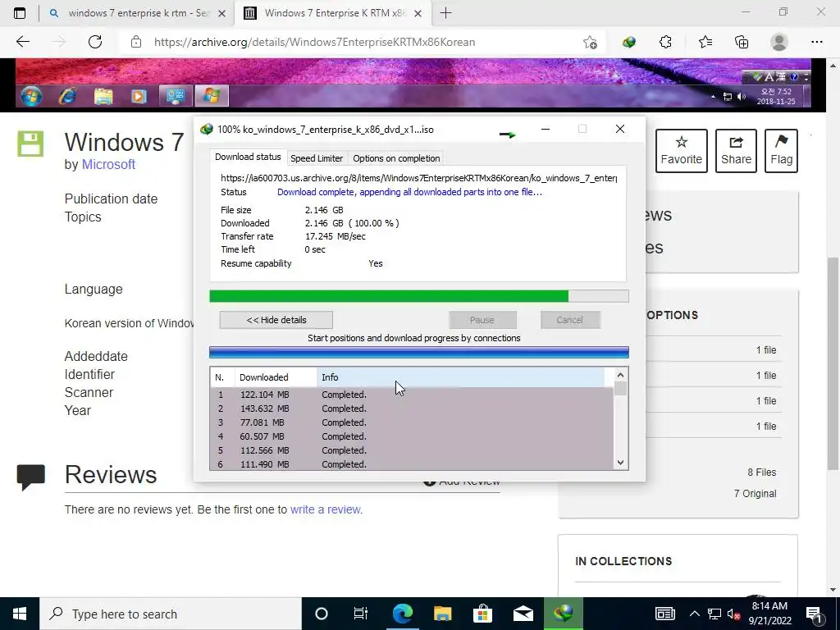Click the Hide details button

tap(276, 320)
